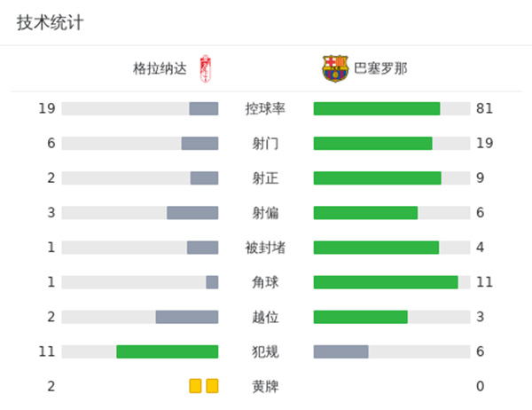
Task: Click Barcelona's green 角球 corners bar
Action: pyautogui.click(x=386, y=282)
